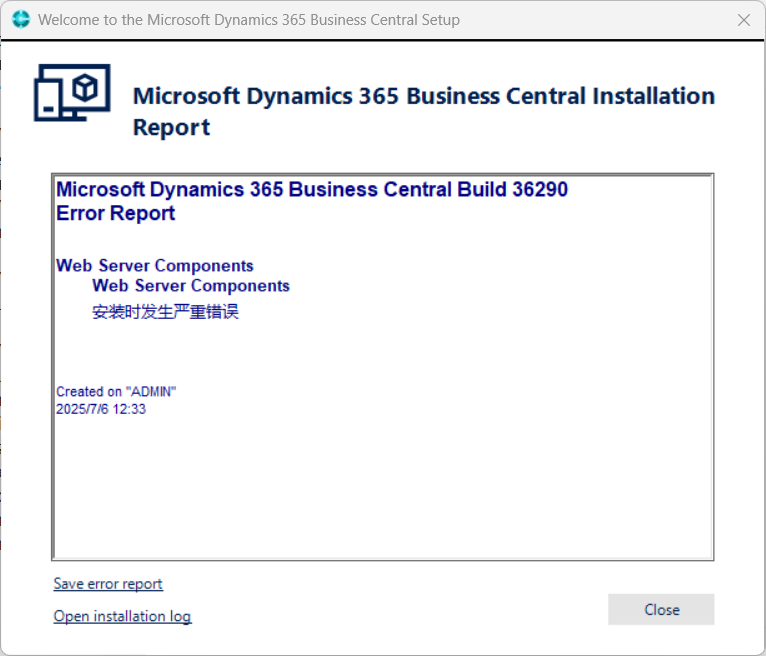The image size is (766, 656).
Task: Click the Save error report link
Action: (108, 584)
